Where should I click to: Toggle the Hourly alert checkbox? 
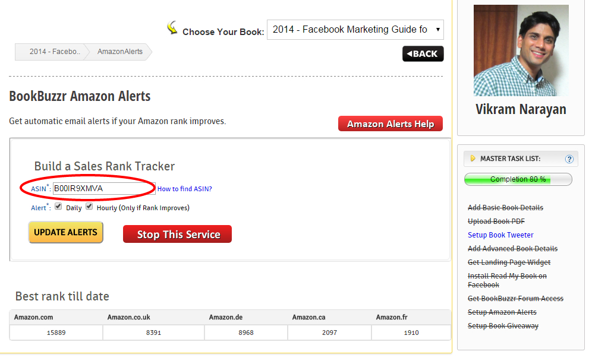[89, 206]
